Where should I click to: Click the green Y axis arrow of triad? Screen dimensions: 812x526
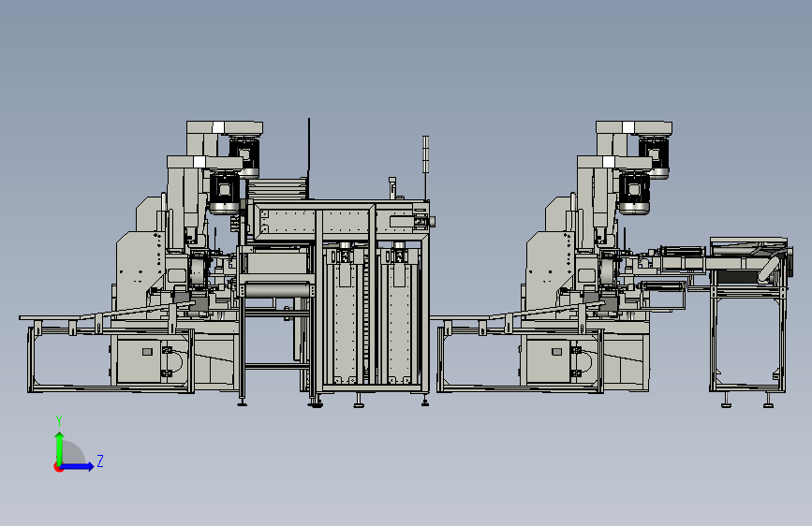coord(59,448)
